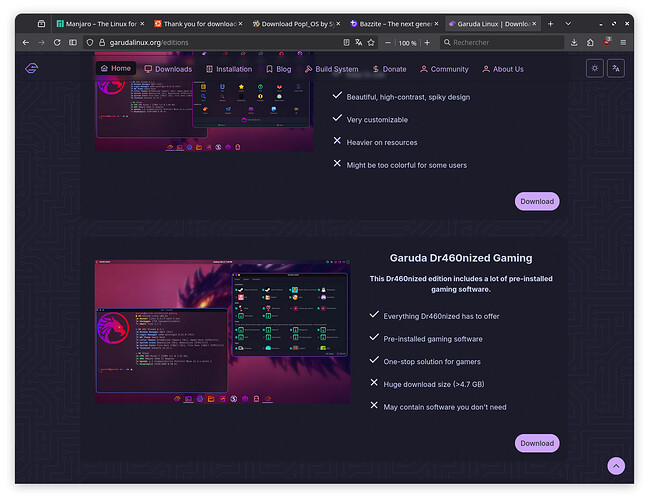Click the browser translate page icon
The image size is (649, 500).
358,42
